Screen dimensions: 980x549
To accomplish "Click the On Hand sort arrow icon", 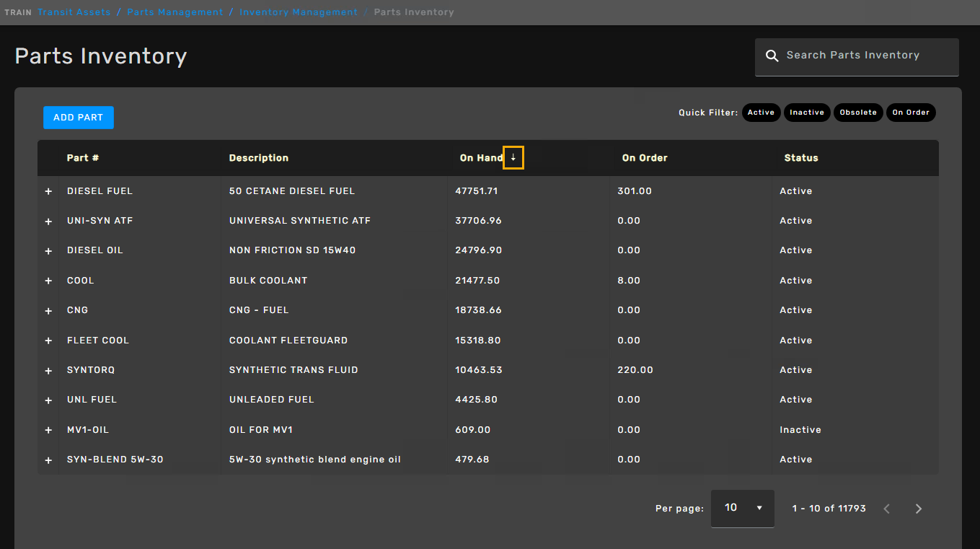I will pos(513,158).
